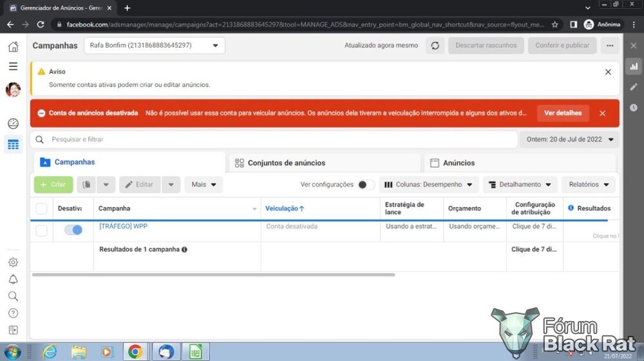Image resolution: width=644 pixels, height=361 pixels.
Task: Bookmark page with star icon
Action: pyautogui.click(x=555, y=24)
